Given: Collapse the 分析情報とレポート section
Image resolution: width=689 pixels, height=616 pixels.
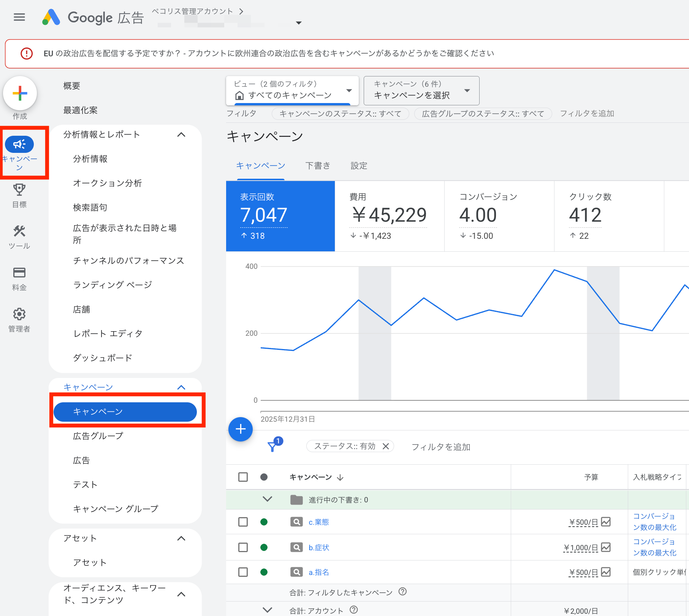Looking at the screenshot, I should pyautogui.click(x=181, y=135).
